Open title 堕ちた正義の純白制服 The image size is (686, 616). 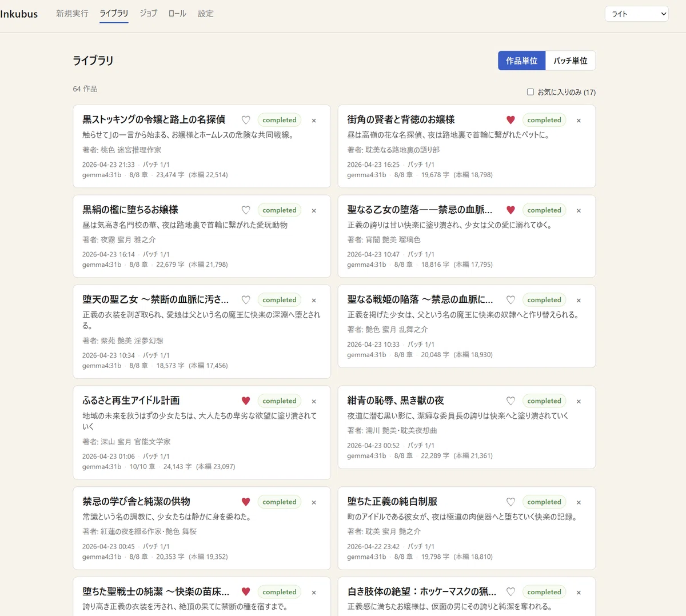392,502
